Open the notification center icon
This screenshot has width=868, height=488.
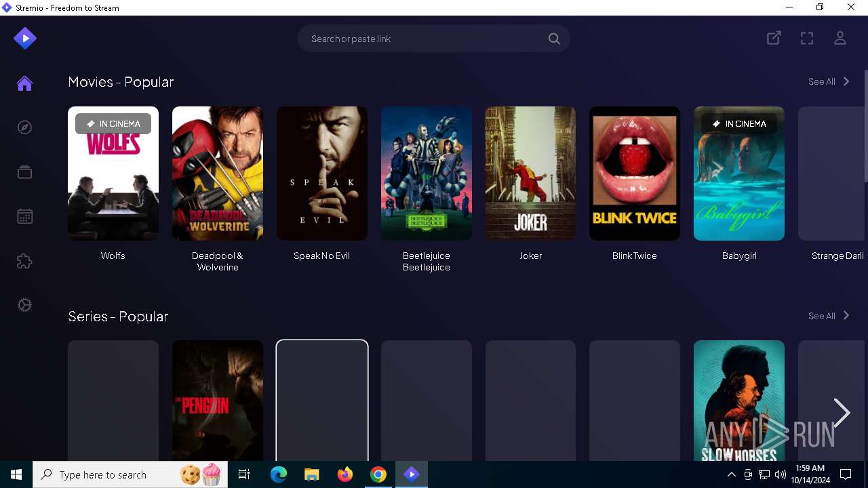tap(846, 474)
